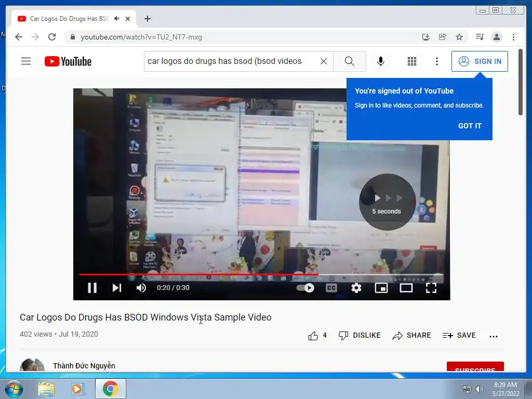Click Chrome icon in taskbar
This screenshot has height=399, width=532.
[110, 389]
